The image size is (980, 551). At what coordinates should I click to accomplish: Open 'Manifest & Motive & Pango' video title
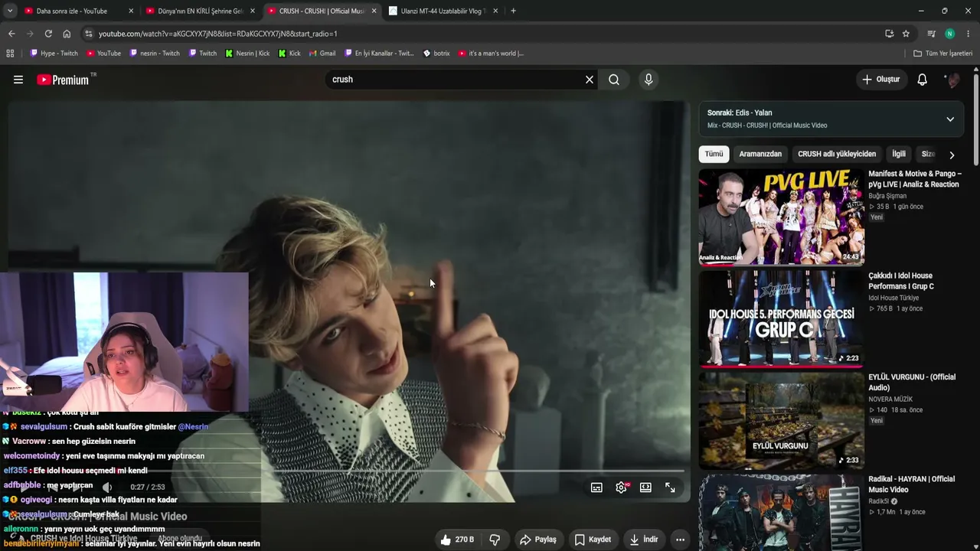915,179
